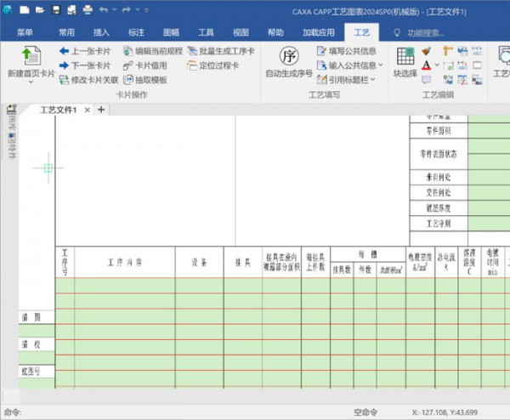Click the 设备 column header text
The image size is (510, 420).
200,262
